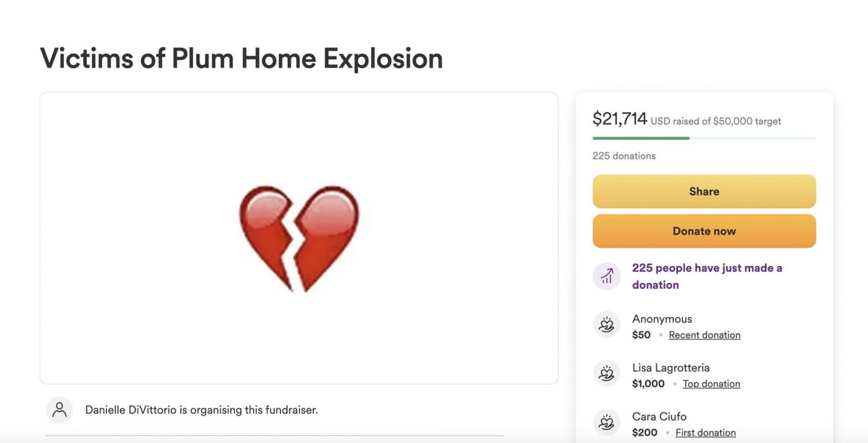Select the hand-heart icon beside Anonymous
The height and width of the screenshot is (443, 868).
click(x=607, y=325)
